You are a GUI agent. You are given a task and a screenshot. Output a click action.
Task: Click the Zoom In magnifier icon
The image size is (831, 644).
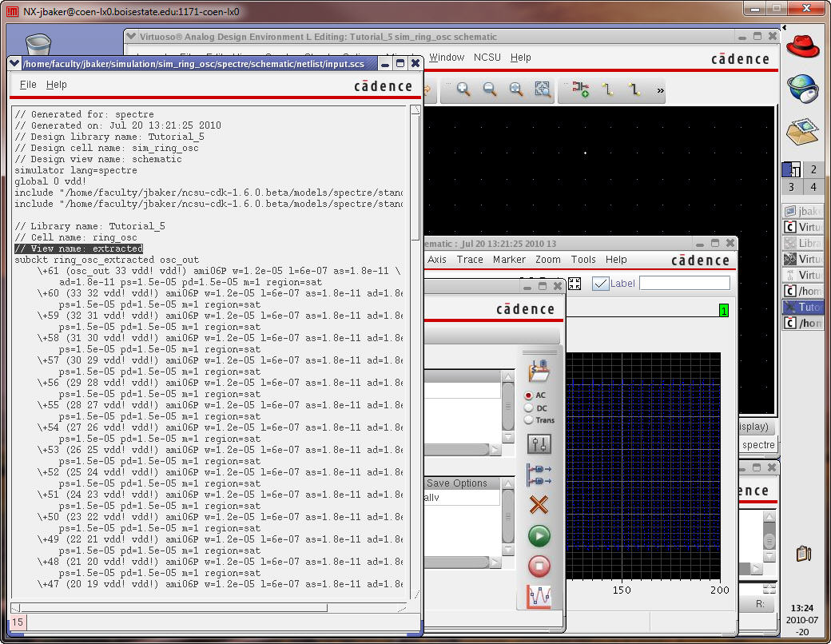click(463, 90)
